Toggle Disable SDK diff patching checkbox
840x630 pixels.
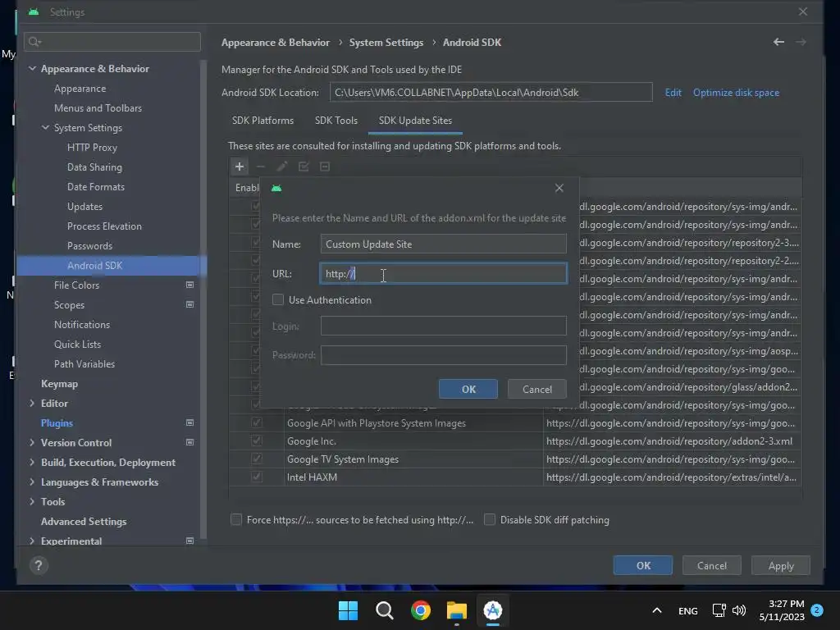490,519
